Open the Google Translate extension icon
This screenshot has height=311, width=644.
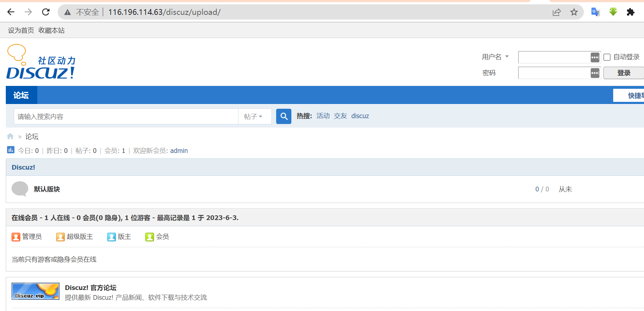[x=595, y=12]
